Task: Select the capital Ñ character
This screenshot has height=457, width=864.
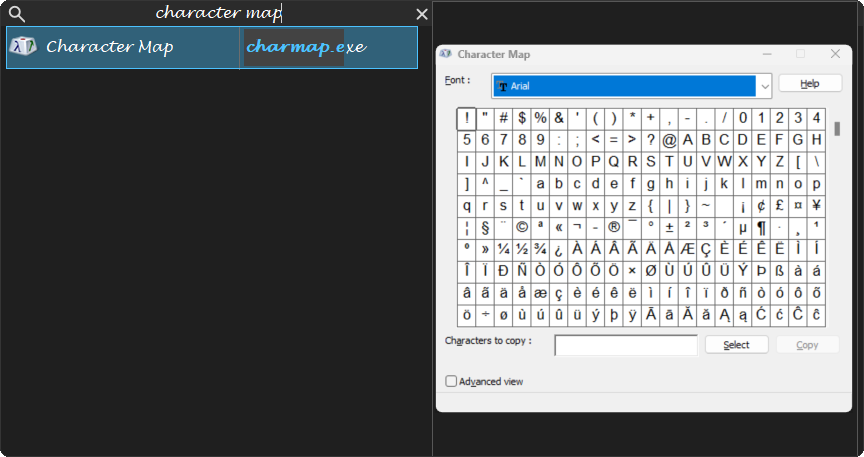Action: tap(522, 271)
